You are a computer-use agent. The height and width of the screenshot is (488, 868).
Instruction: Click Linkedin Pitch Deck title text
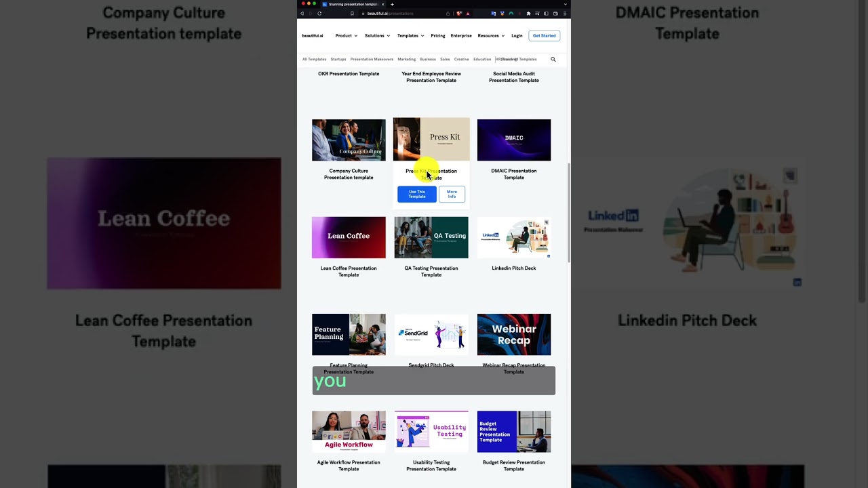coord(514,268)
